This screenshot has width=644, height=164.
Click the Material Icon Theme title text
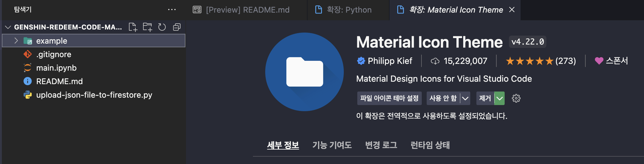tap(429, 42)
